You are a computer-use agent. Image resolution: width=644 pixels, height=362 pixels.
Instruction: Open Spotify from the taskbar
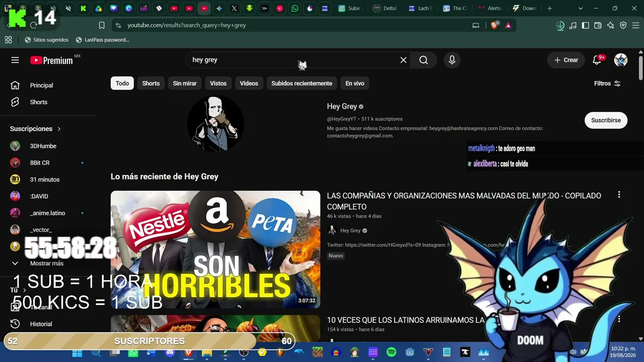click(391, 352)
